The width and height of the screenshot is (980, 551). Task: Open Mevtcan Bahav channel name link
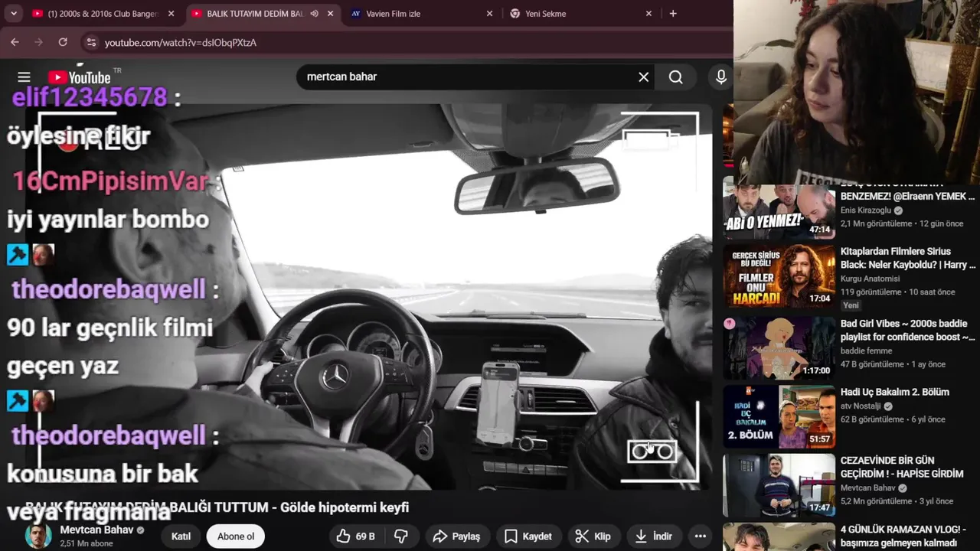tap(96, 530)
